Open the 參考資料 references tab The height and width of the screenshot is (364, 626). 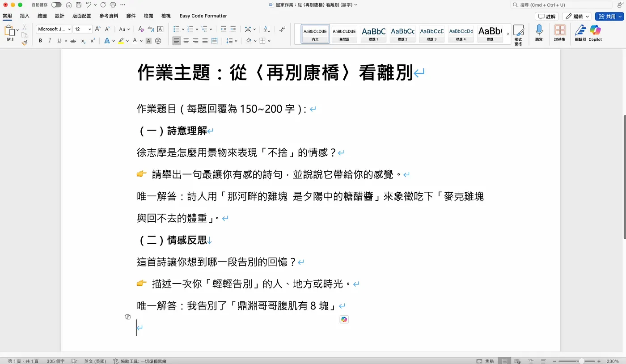pyautogui.click(x=109, y=16)
